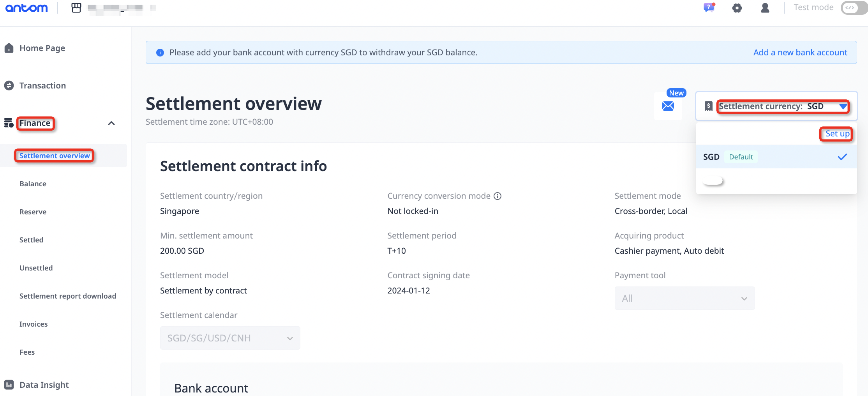Click the user profile icon
The image size is (868, 396).
(x=765, y=8)
